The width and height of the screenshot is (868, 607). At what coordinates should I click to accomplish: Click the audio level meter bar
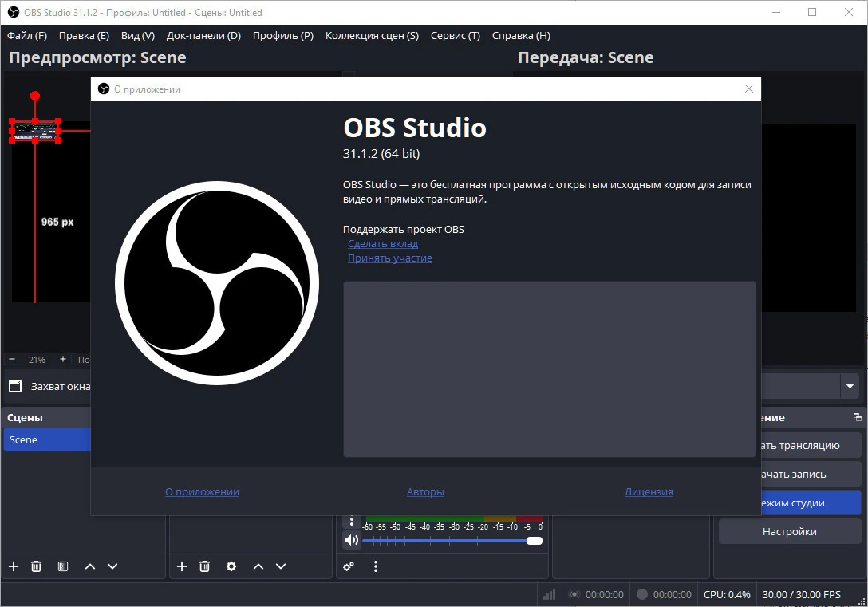[x=452, y=518]
